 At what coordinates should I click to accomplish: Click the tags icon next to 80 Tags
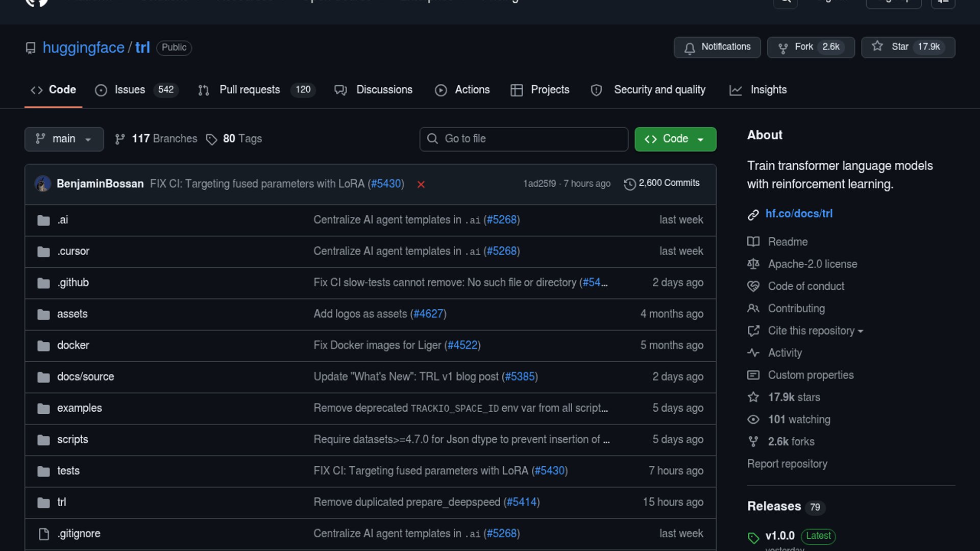point(211,139)
